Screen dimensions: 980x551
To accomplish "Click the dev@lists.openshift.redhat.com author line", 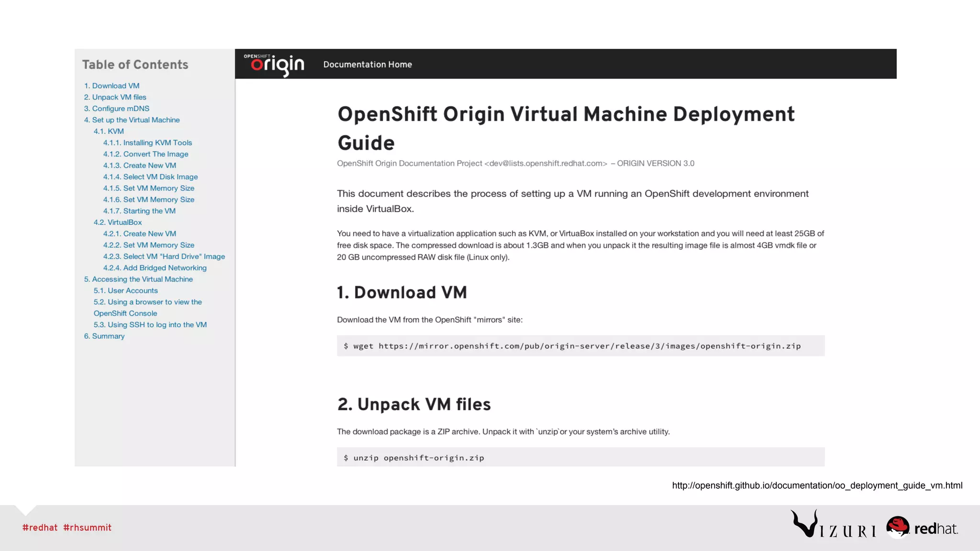I will [x=515, y=164].
